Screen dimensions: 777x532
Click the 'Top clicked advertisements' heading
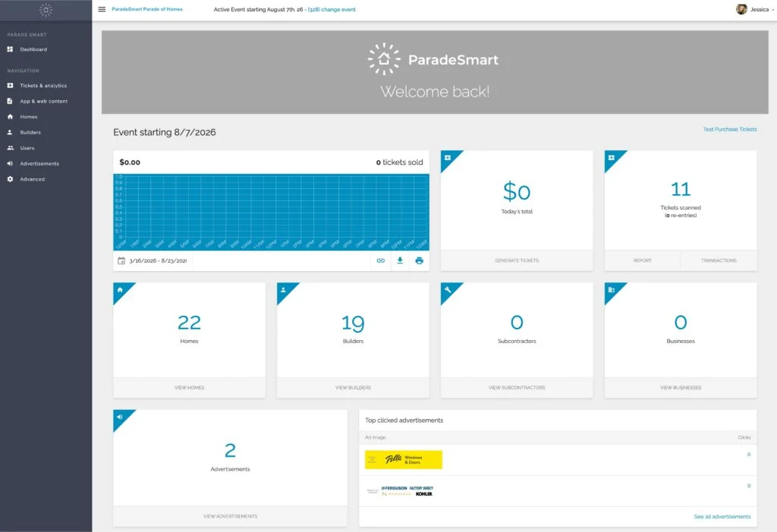click(404, 420)
